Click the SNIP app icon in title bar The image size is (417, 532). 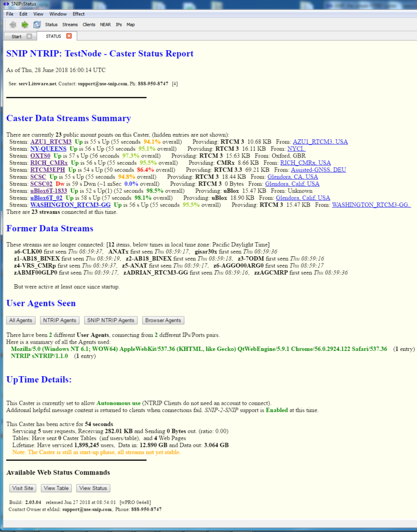(6, 4)
